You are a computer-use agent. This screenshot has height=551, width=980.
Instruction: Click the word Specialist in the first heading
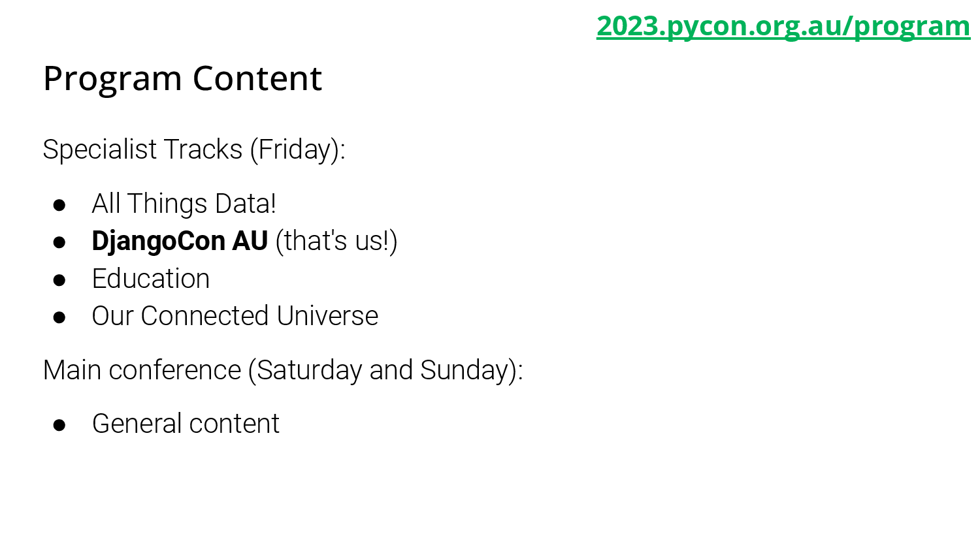click(99, 150)
